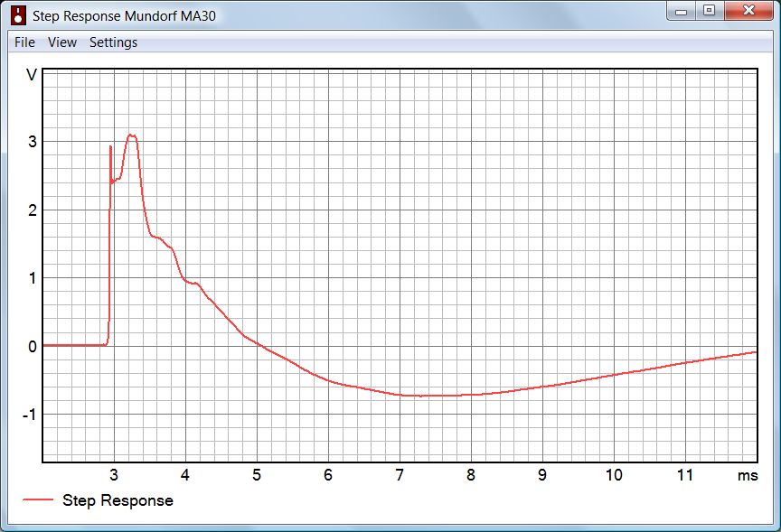Click the curve's minimum between 7 and 8 ms
Viewport: 781px width, 532px height.
421,396
